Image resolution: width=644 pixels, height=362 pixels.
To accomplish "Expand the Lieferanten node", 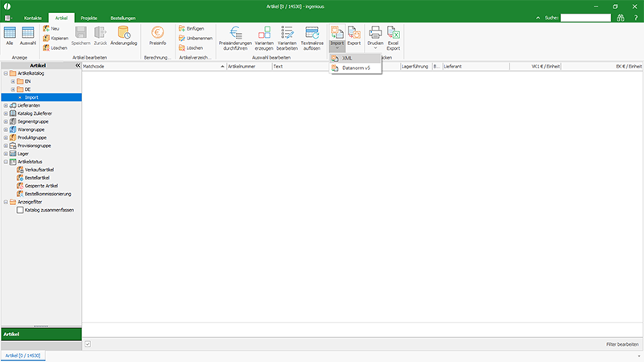I will coord(6,105).
